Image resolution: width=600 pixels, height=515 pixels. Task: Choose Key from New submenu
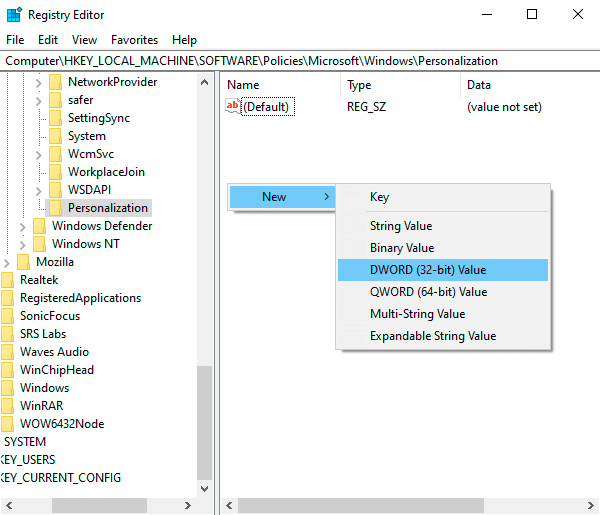(x=443, y=197)
